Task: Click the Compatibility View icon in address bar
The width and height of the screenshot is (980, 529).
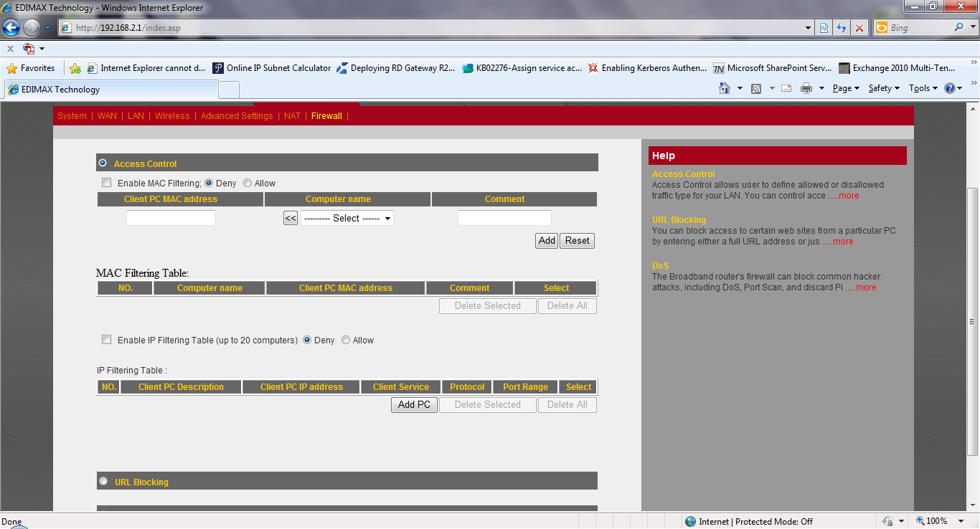Action: 824,28
